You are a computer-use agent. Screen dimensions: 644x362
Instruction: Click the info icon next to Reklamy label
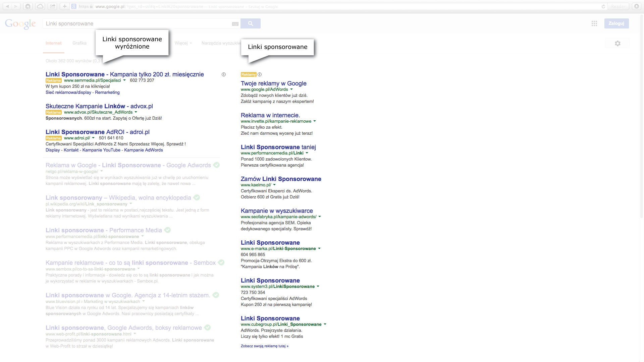tap(260, 74)
